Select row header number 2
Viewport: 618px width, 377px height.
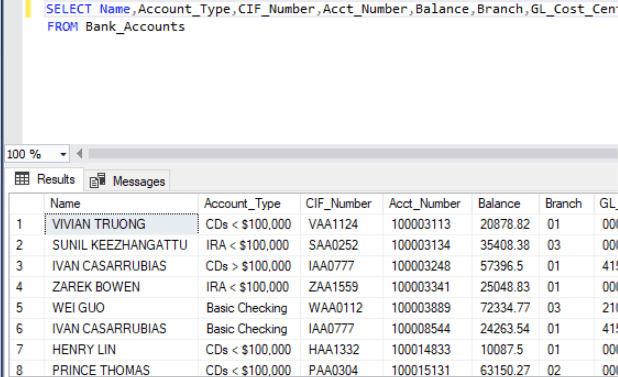(x=27, y=245)
